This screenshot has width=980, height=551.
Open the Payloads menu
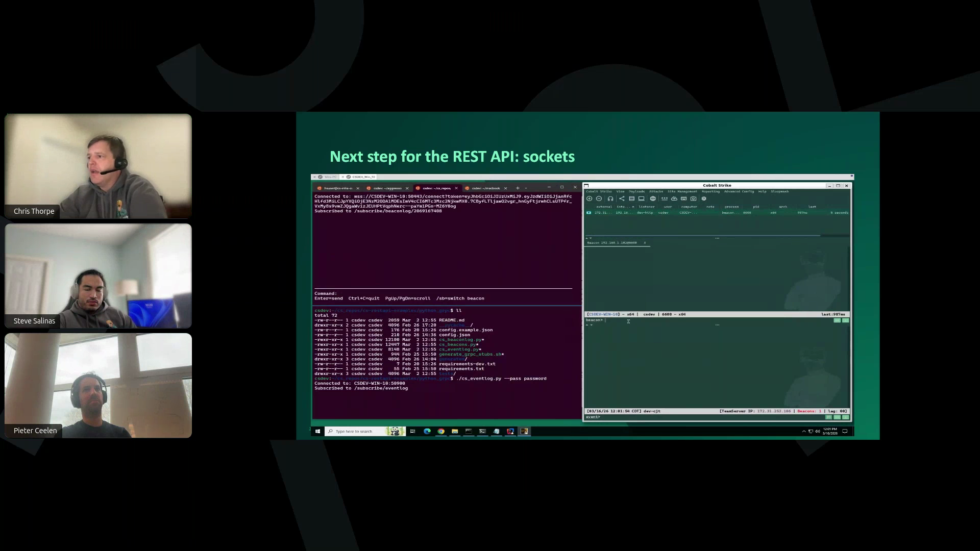click(x=636, y=191)
